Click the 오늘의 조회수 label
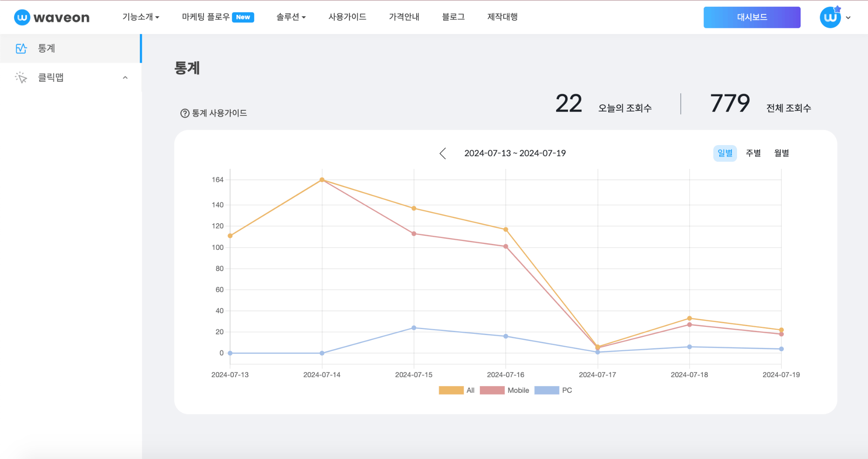This screenshot has height=459, width=868. coord(625,108)
